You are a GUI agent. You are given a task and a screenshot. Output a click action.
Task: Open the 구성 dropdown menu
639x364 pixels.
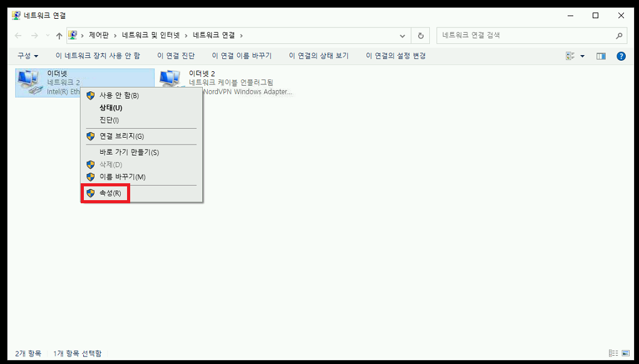[x=28, y=56]
